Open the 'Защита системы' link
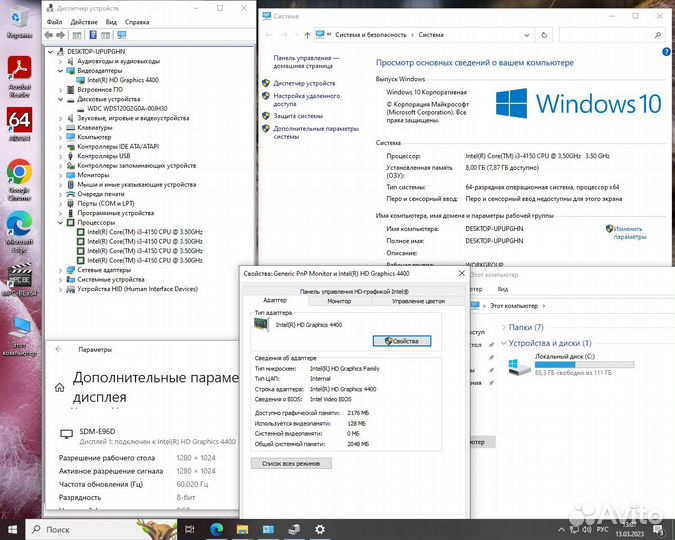Viewport: 675px width, 540px height. [x=298, y=116]
